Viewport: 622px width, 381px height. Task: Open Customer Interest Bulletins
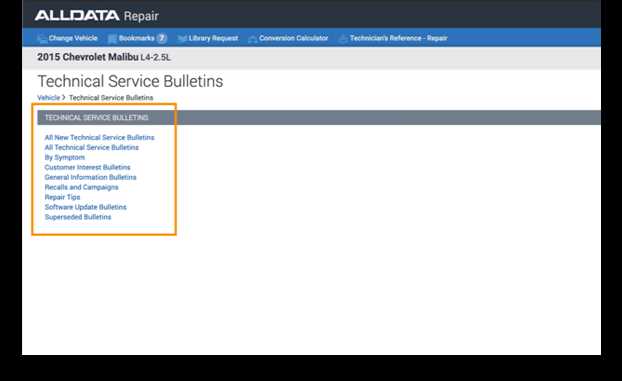tap(87, 167)
